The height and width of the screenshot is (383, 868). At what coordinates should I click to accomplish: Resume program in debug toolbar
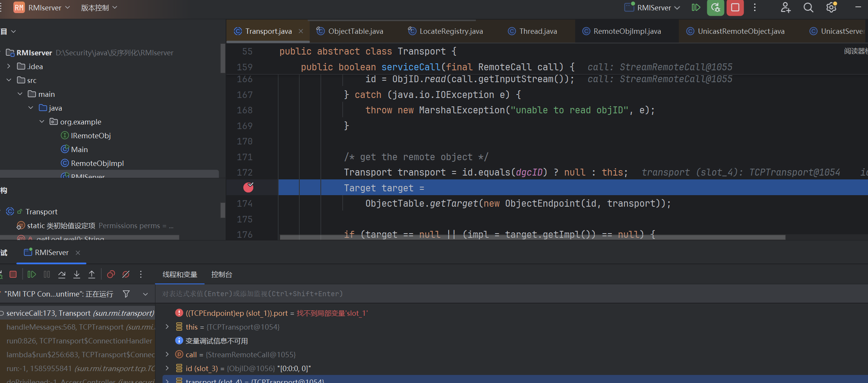click(32, 274)
